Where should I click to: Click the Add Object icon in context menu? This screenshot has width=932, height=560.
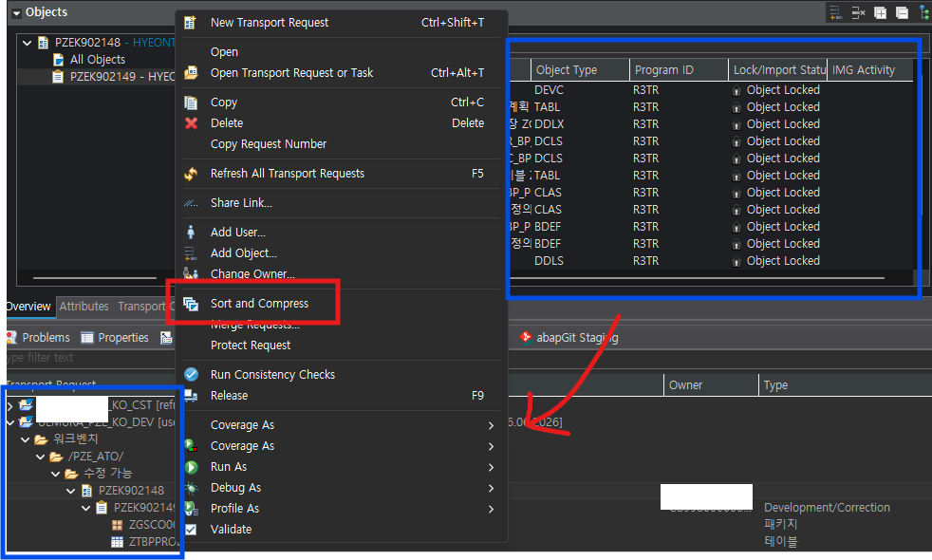(190, 253)
